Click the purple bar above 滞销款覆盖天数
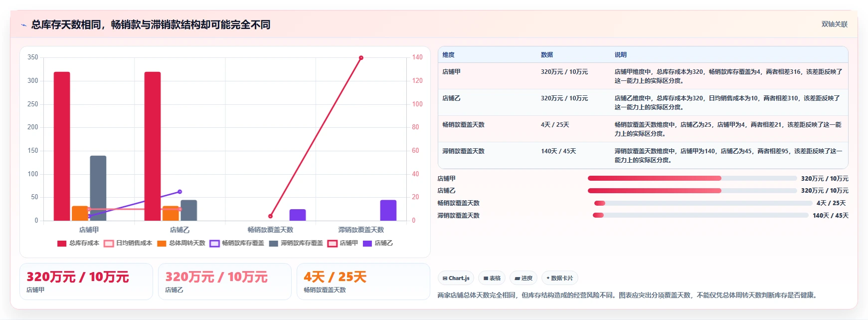This screenshot has height=320, width=868. point(388,210)
